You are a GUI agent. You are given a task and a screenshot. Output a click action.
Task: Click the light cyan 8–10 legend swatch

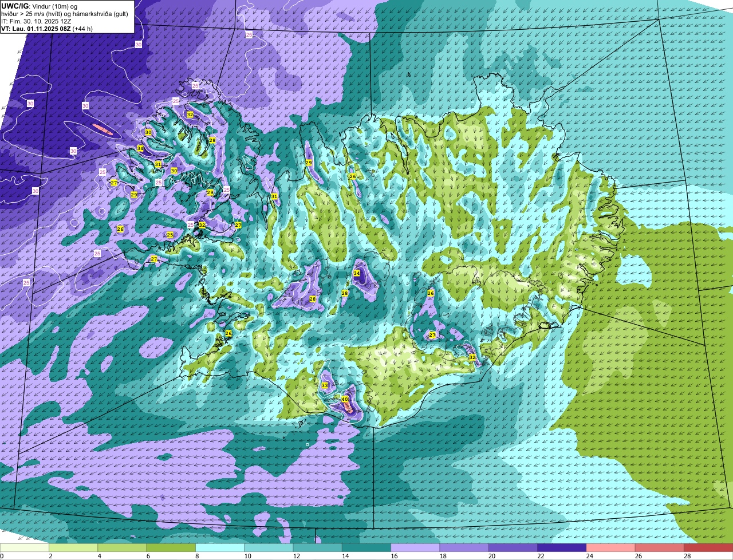220,548
